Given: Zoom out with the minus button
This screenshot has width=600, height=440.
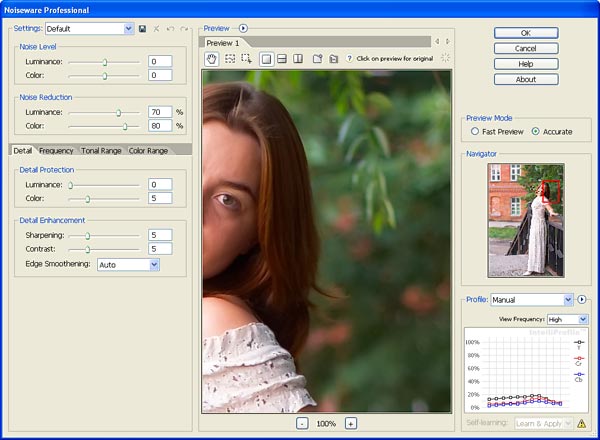Looking at the screenshot, I should point(302,423).
